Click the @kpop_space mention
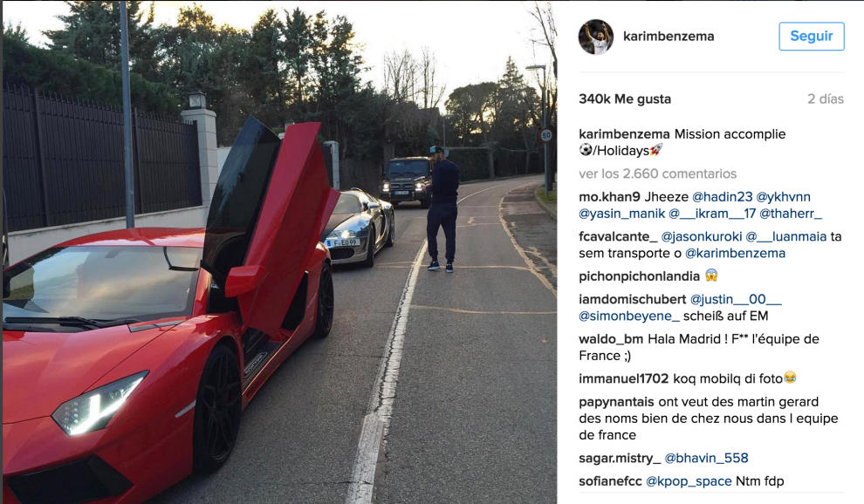The width and height of the screenshot is (864, 504). [x=689, y=480]
